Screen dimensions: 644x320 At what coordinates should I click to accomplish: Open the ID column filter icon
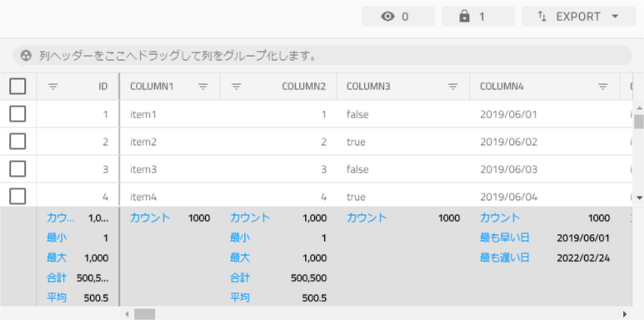[53, 87]
